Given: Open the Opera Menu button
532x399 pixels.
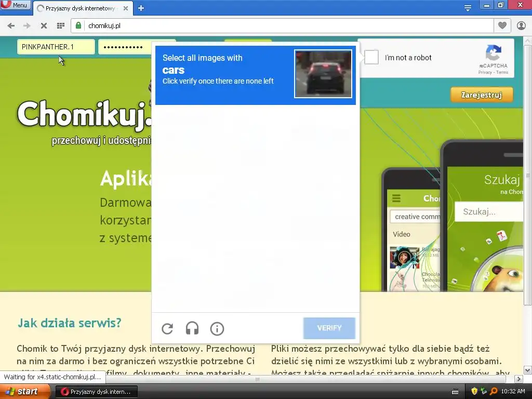Looking at the screenshot, I should [16, 5].
